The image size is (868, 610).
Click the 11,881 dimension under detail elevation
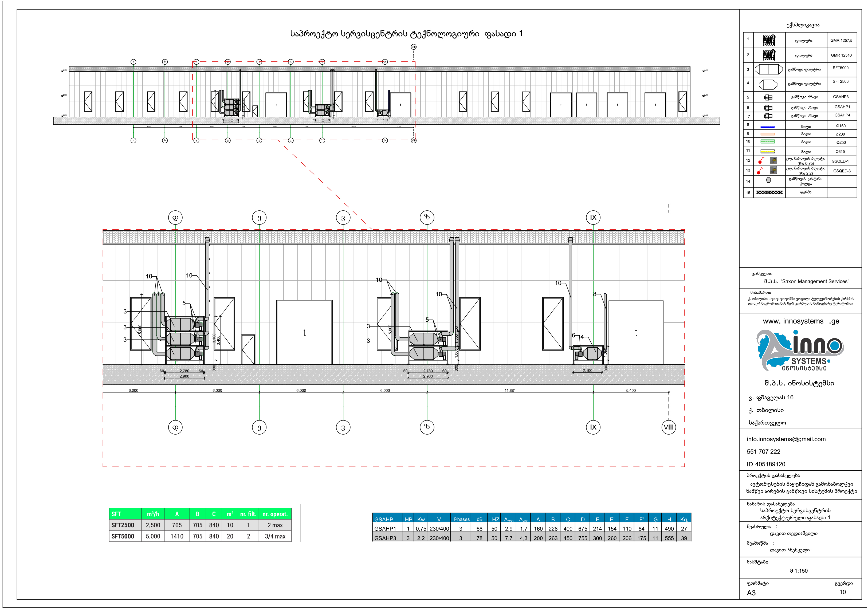coord(510,390)
